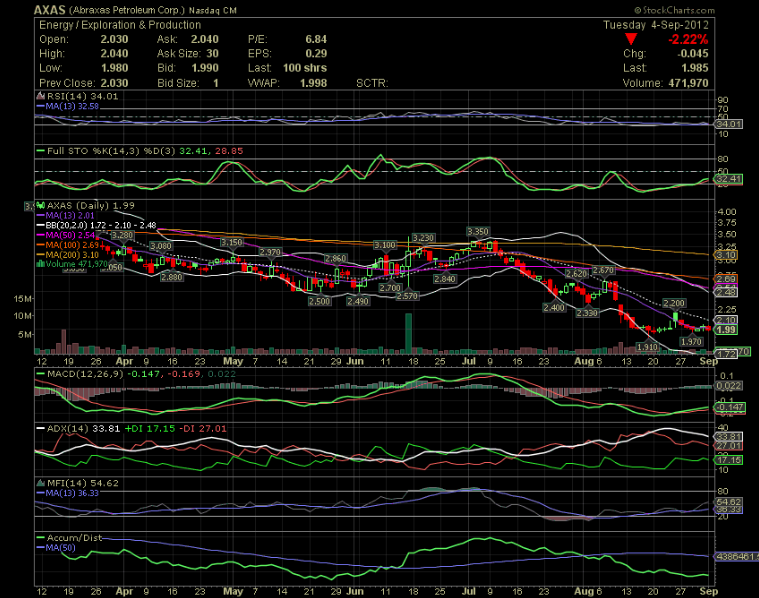Click the Abraxas Petroleum Corp. company name
759x598 pixels.
click(127, 10)
